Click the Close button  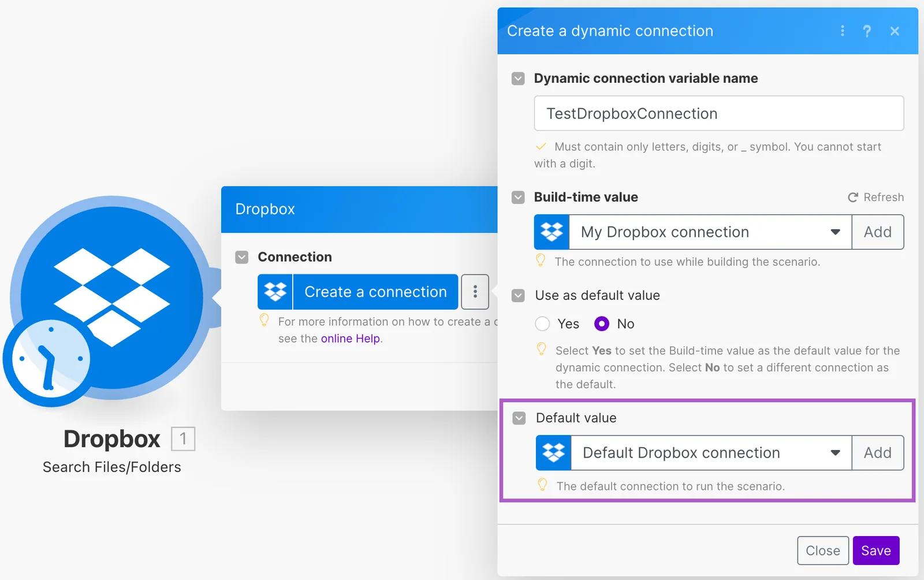tap(823, 551)
